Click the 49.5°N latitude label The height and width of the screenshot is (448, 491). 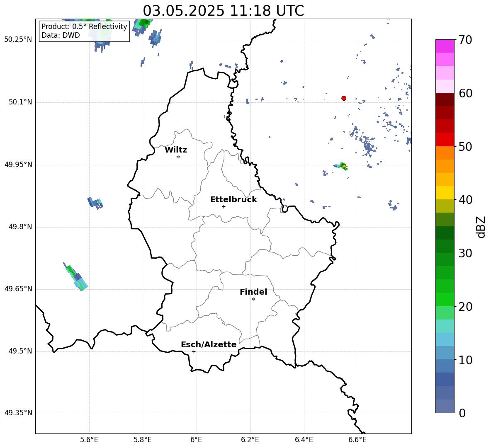point(20,351)
